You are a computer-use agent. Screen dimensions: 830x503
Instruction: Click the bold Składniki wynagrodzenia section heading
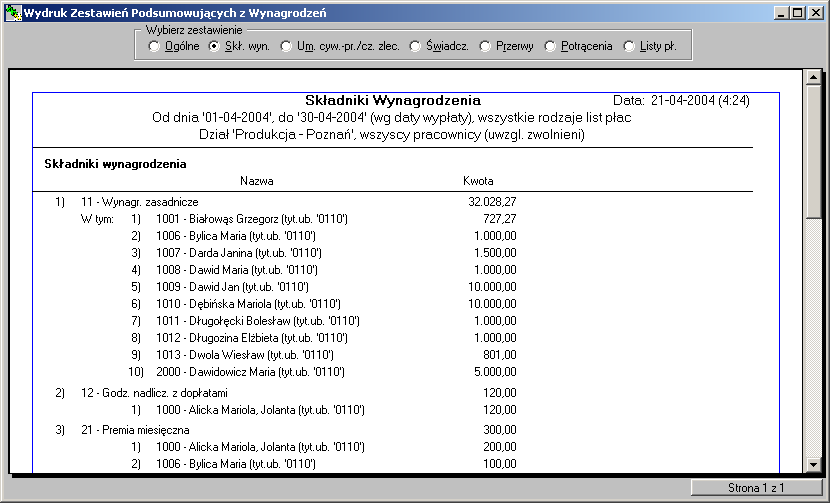coord(115,164)
